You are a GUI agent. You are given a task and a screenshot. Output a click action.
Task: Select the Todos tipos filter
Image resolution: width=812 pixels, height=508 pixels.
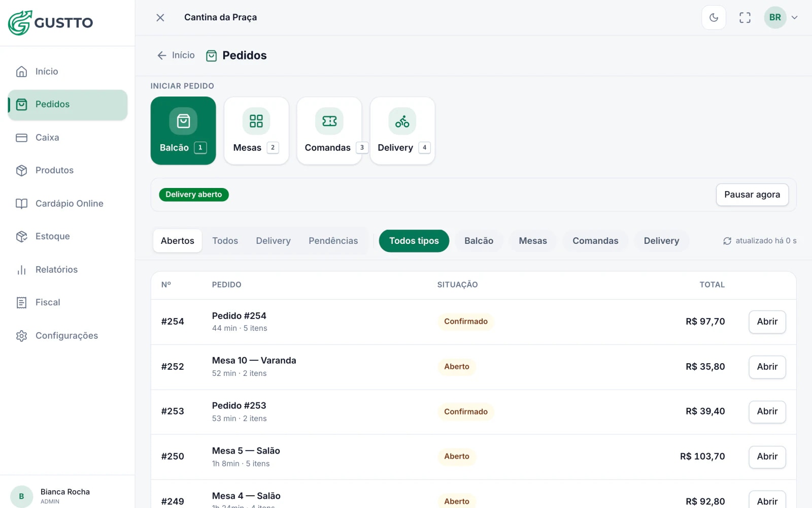(x=414, y=241)
